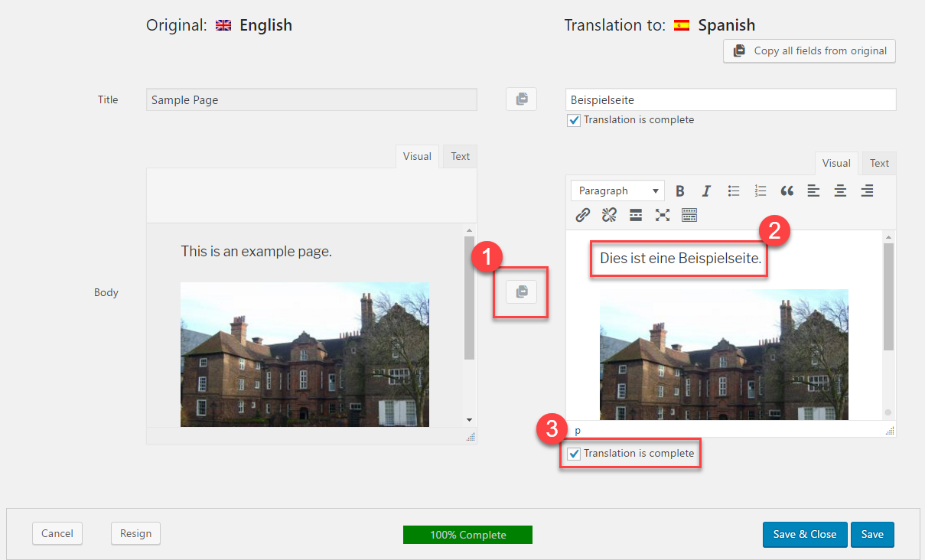Screen dimensions: 925x560
Task: Insert a bulleted list in the editor
Action: tap(733, 191)
